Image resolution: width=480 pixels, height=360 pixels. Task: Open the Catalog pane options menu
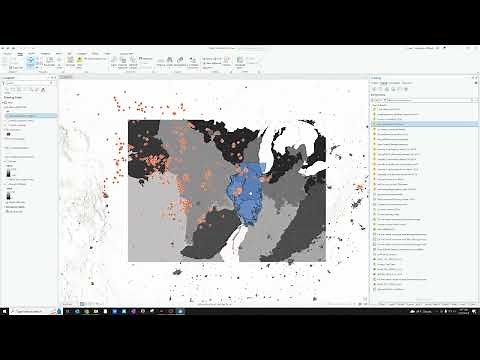pos(476,83)
